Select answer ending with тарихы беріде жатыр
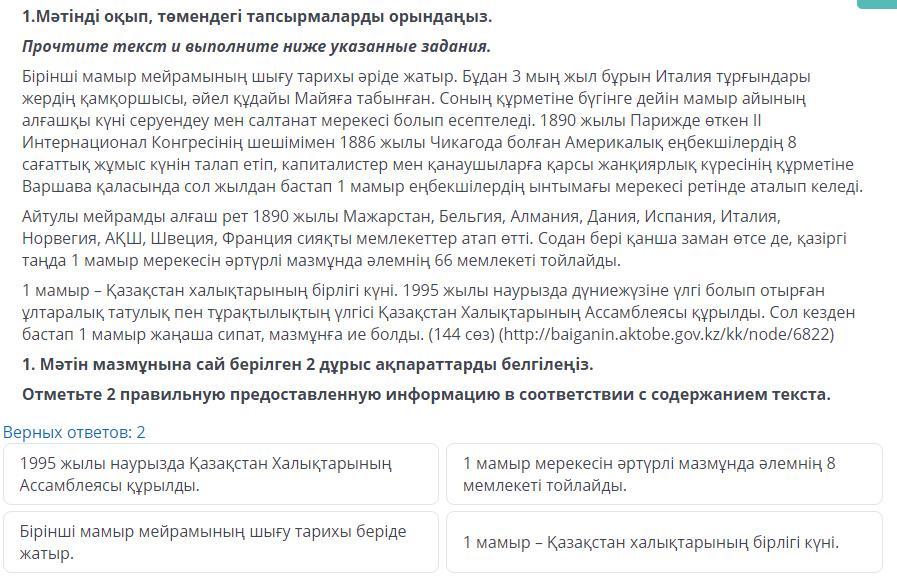Screen dimensions: 897x581 pyautogui.click(x=220, y=542)
